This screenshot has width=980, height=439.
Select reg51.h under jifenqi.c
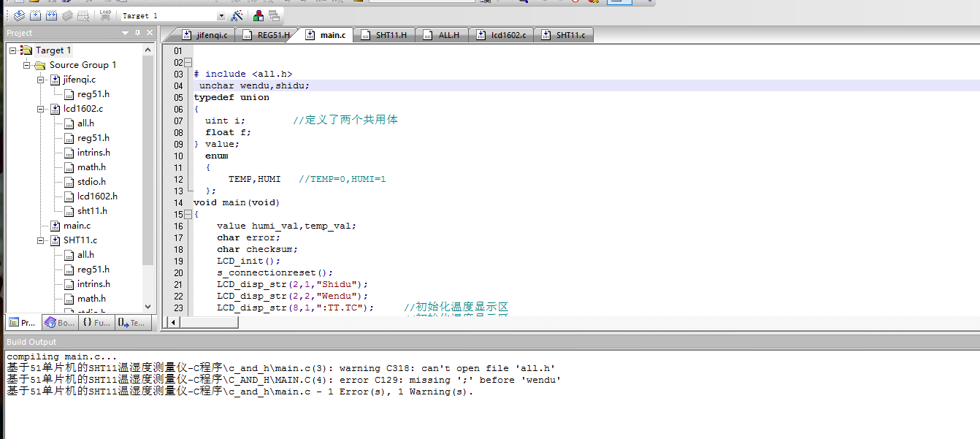93,94
